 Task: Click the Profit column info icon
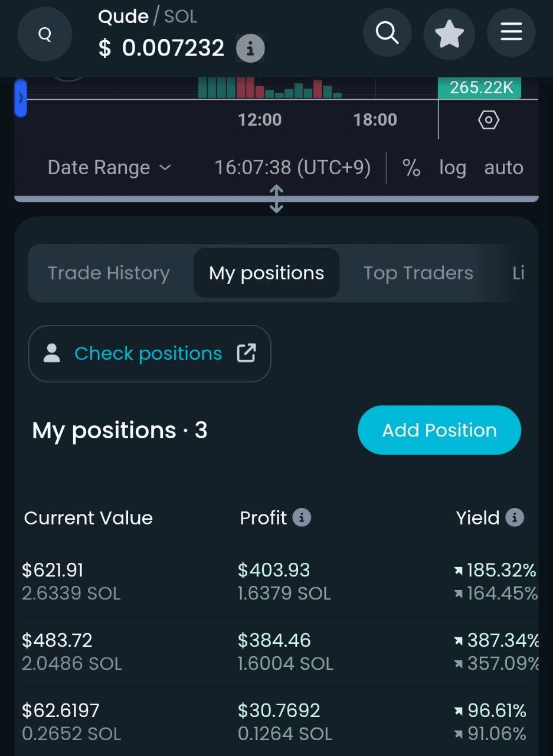302,518
